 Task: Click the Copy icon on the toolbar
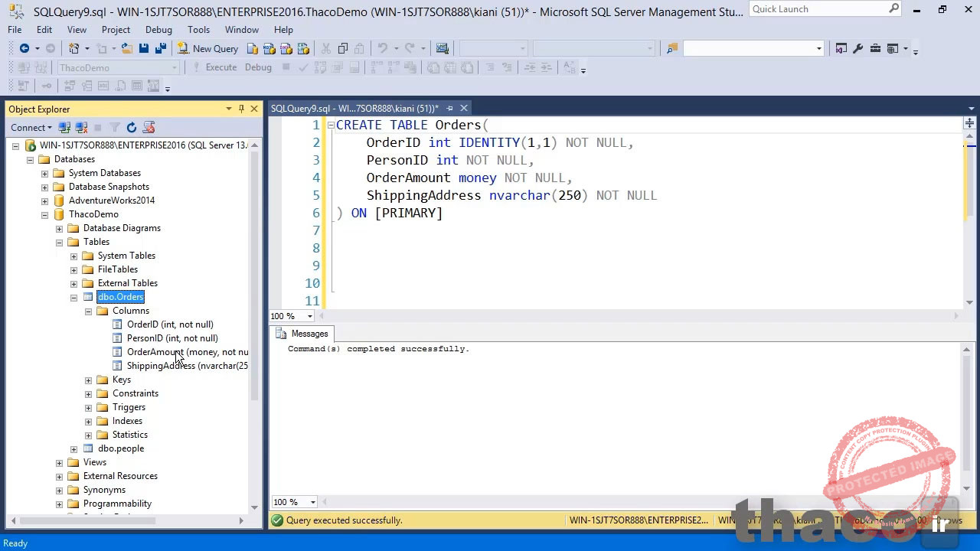coord(342,48)
